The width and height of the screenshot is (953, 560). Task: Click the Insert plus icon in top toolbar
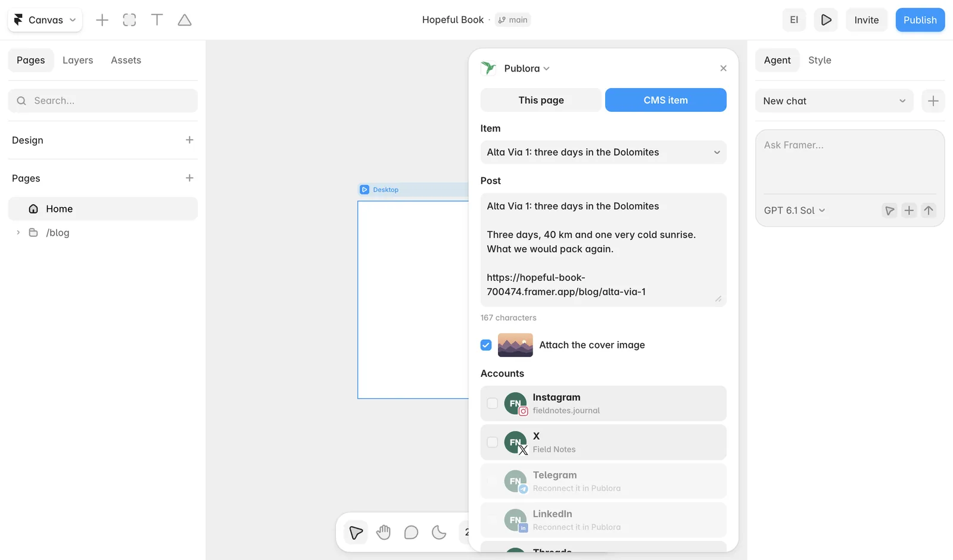point(102,20)
